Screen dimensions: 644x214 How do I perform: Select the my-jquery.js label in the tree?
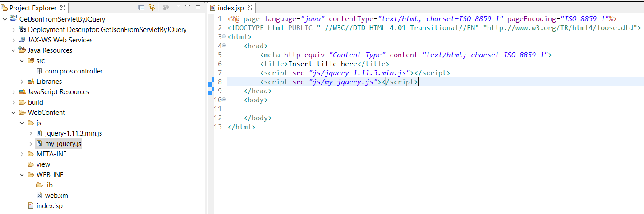pos(63,144)
